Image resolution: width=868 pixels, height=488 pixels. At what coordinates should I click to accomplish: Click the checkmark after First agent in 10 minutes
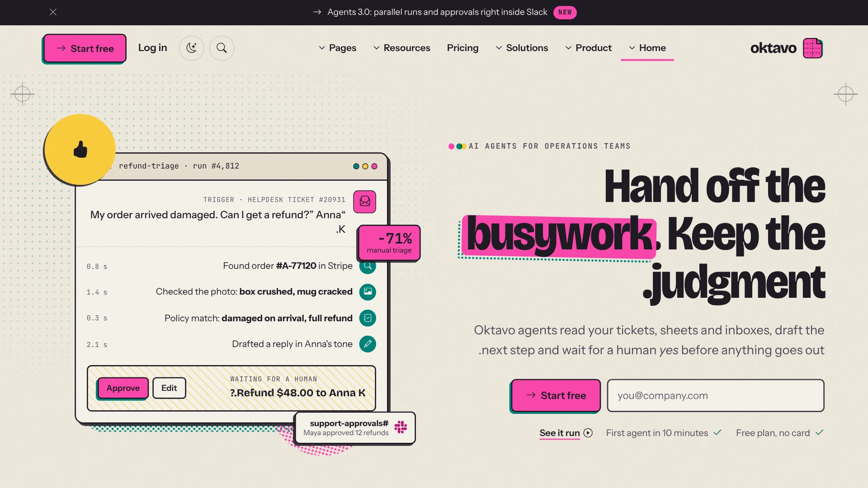coord(717,432)
